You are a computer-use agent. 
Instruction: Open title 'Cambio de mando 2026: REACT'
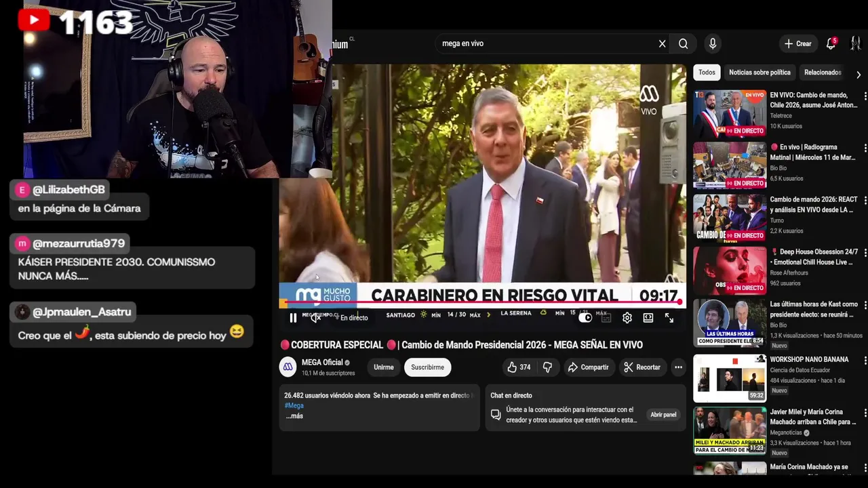pyautogui.click(x=814, y=205)
